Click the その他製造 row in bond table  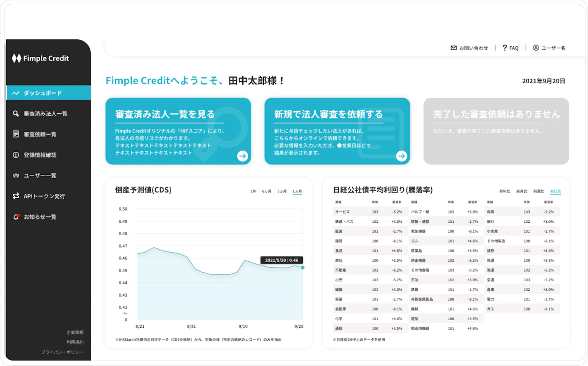point(522,241)
